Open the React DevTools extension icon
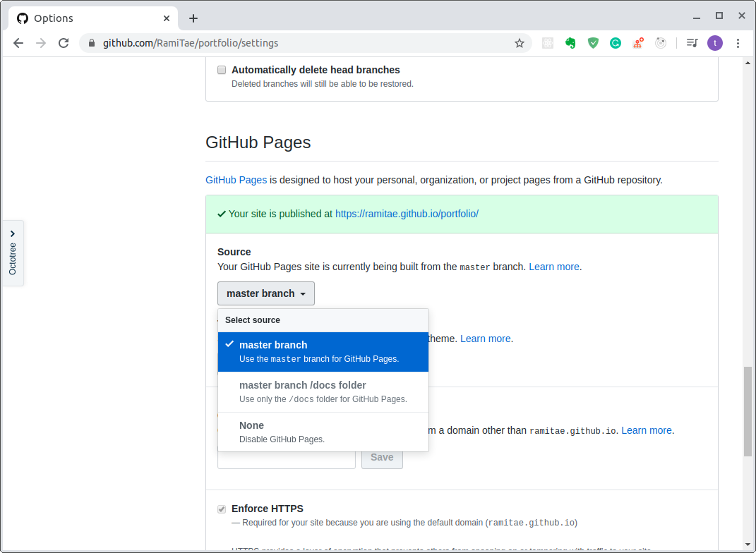The image size is (756, 553). [548, 43]
